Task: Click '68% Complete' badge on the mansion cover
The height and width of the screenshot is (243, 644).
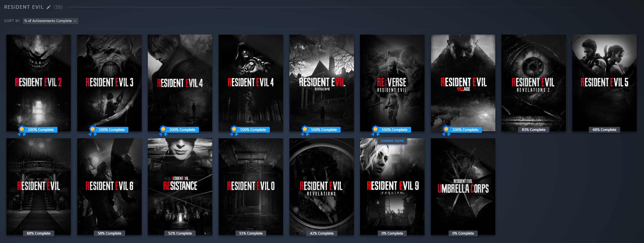Action: [x=39, y=233]
